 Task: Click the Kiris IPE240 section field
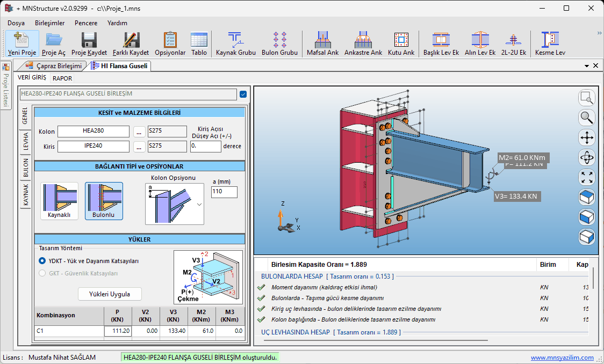[94, 146]
